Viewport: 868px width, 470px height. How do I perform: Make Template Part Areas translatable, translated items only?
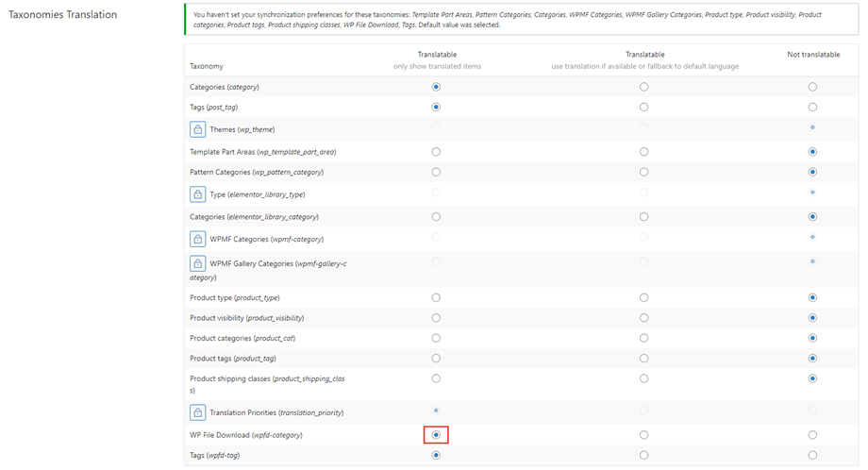(x=436, y=152)
